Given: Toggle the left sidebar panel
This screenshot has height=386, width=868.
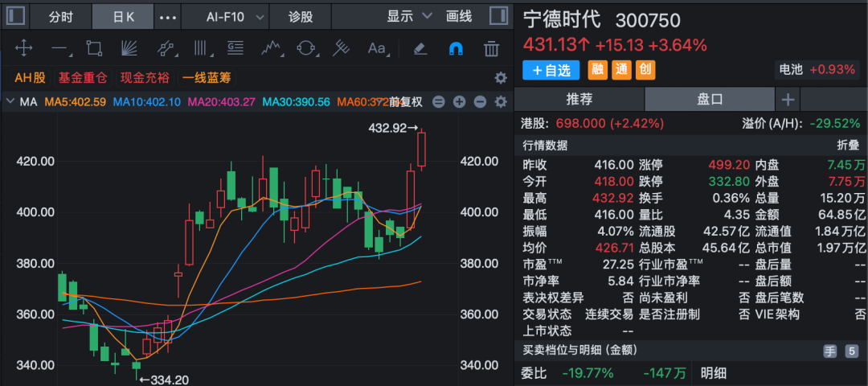Looking at the screenshot, I should [x=16, y=15].
